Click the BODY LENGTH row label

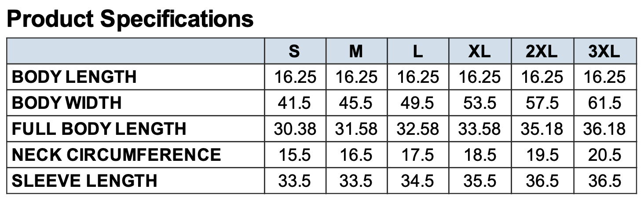click(74, 77)
